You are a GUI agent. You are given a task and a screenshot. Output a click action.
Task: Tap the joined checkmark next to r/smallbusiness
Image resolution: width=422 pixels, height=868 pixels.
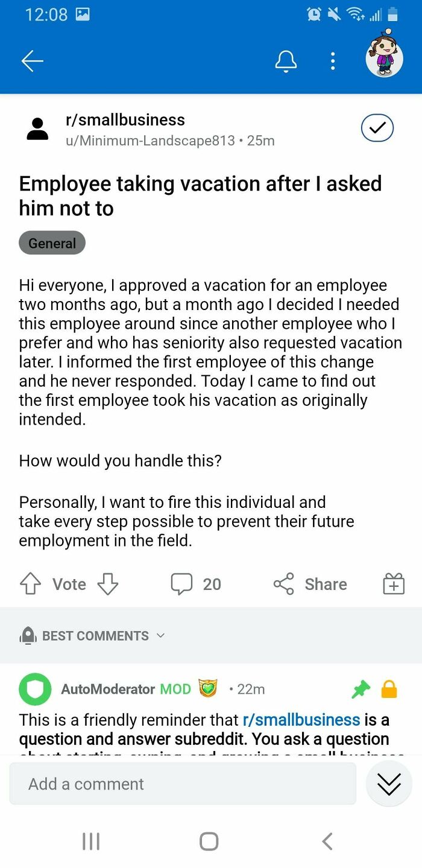[377, 128]
